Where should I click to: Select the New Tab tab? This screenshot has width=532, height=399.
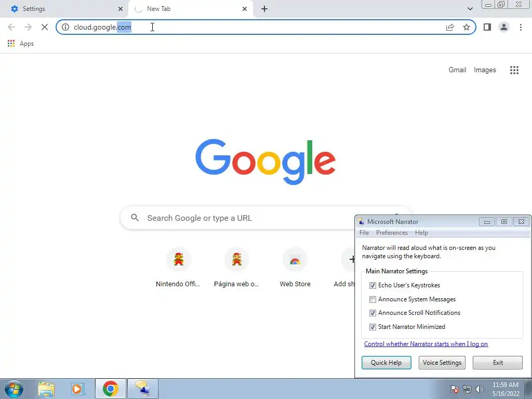click(190, 9)
